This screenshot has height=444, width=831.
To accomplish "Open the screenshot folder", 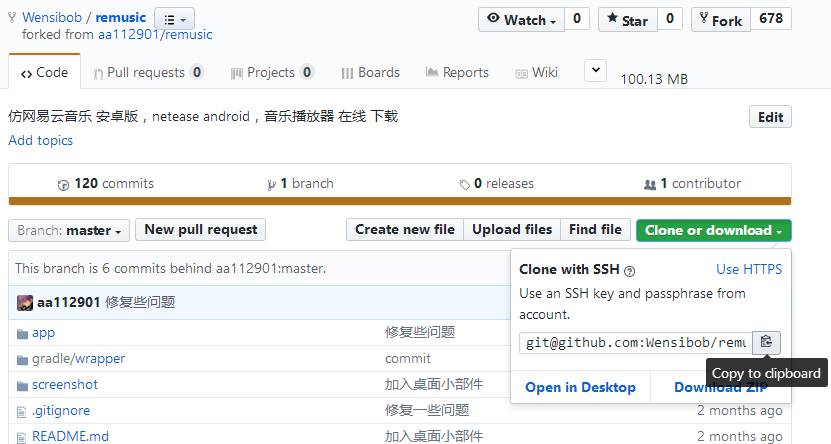I will pyautogui.click(x=65, y=385).
